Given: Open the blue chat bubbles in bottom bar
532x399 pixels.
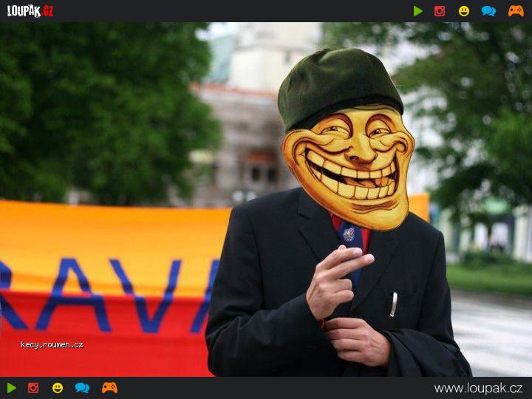Looking at the screenshot, I should (x=82, y=388).
